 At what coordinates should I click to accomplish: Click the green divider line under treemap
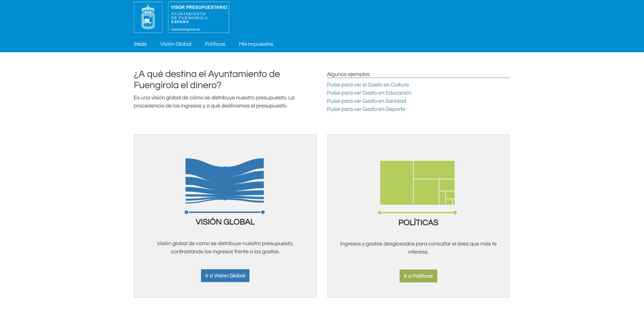pos(417,213)
